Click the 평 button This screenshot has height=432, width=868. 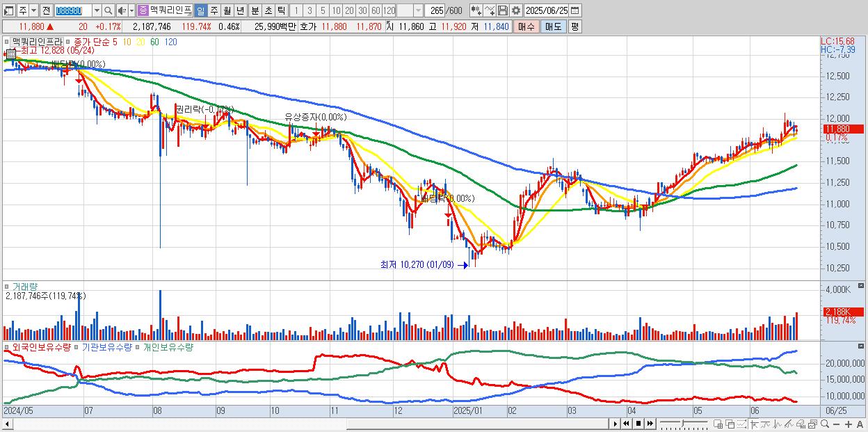pos(574,26)
